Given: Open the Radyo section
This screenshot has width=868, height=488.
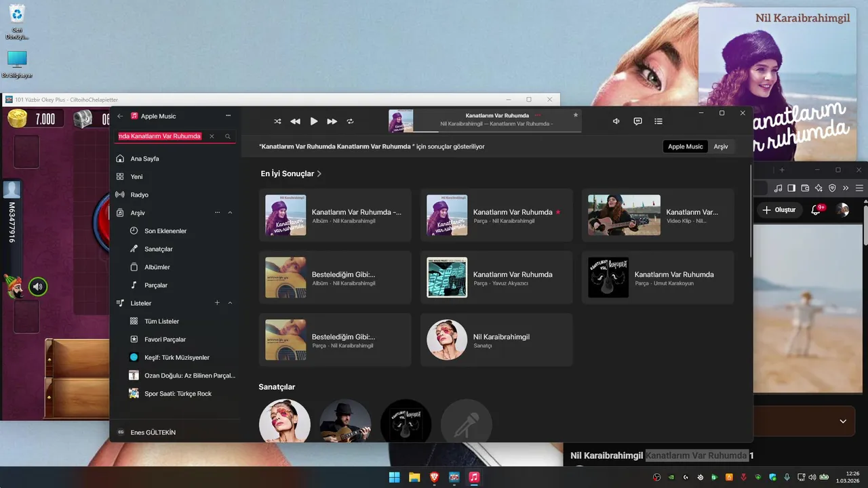Looking at the screenshot, I should (x=176, y=195).
